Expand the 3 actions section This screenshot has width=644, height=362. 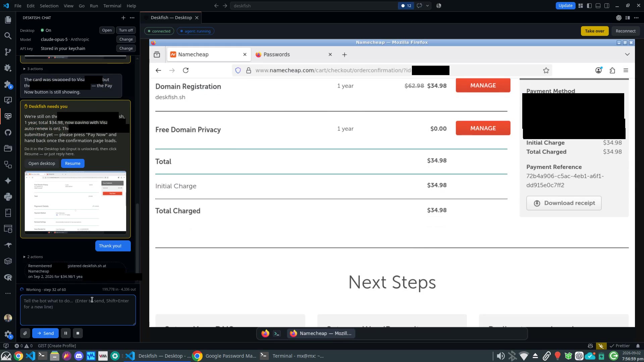(x=33, y=69)
